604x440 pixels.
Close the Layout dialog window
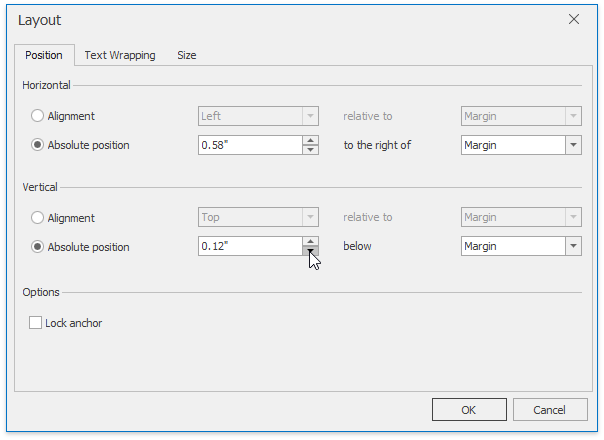(574, 19)
